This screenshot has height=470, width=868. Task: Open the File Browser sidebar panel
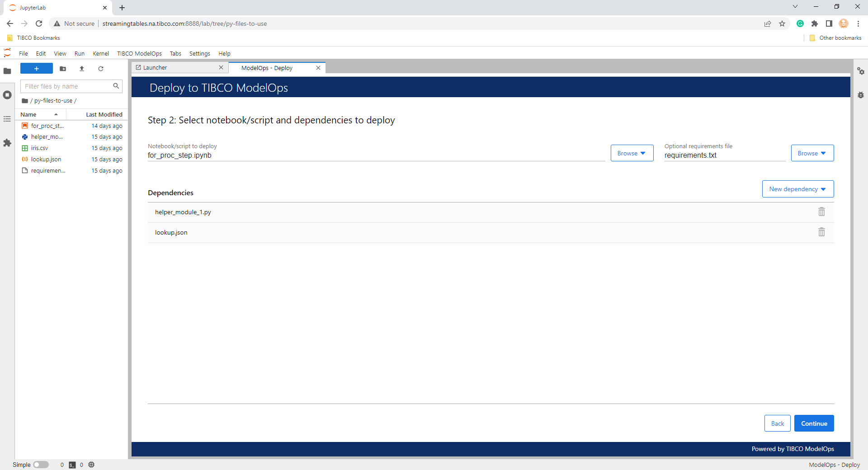coord(7,71)
